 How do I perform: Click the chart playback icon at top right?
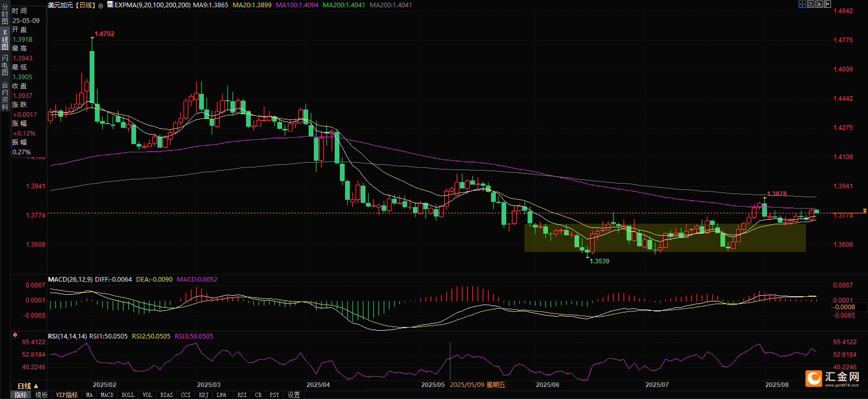[819, 4]
